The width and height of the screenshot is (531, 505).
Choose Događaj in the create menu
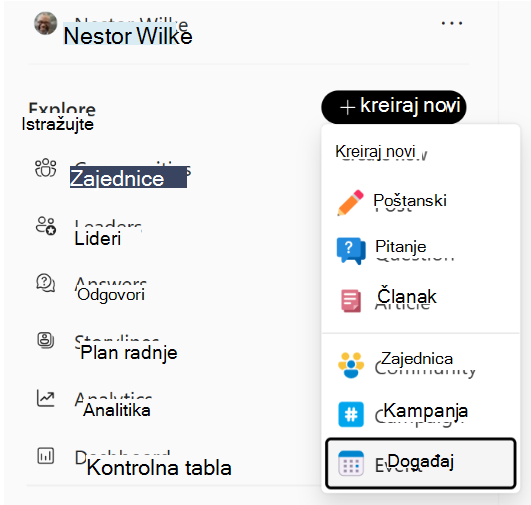point(421,463)
